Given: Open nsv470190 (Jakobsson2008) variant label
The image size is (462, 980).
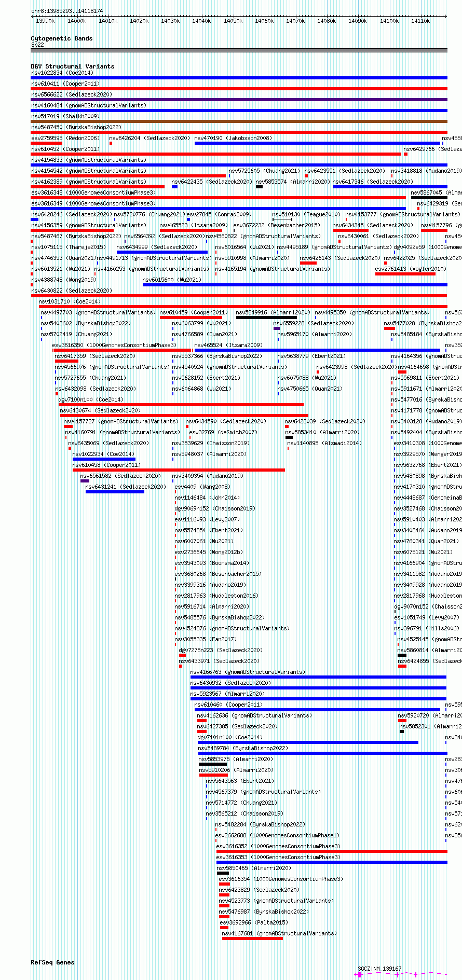Looking at the screenshot, I should pyautogui.click(x=233, y=138).
